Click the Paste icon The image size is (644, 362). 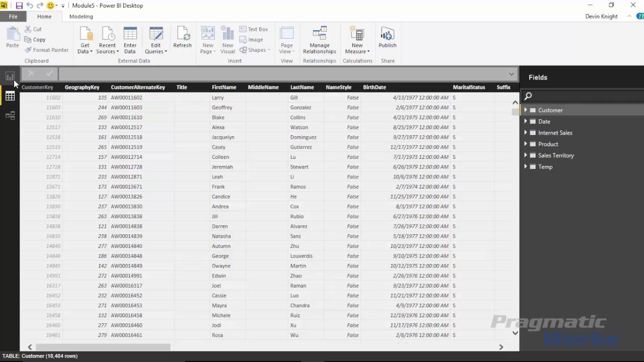point(13,35)
